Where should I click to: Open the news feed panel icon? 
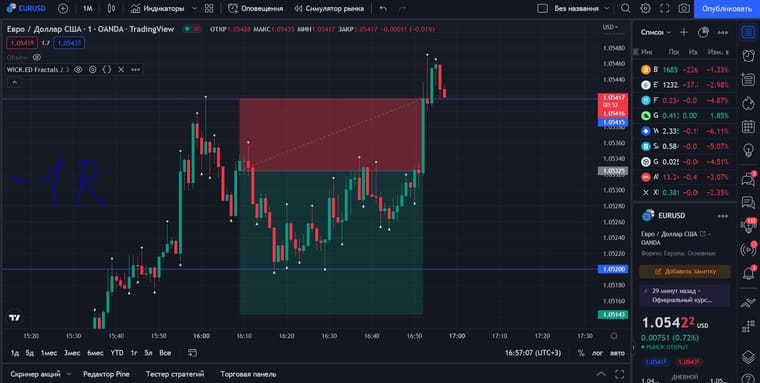pos(748,79)
